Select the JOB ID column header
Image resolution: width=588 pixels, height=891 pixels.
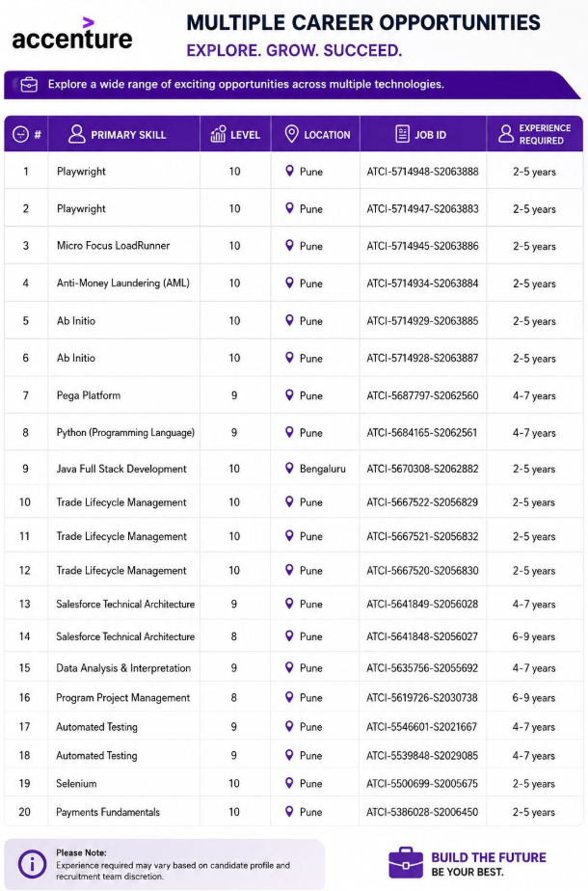422,134
